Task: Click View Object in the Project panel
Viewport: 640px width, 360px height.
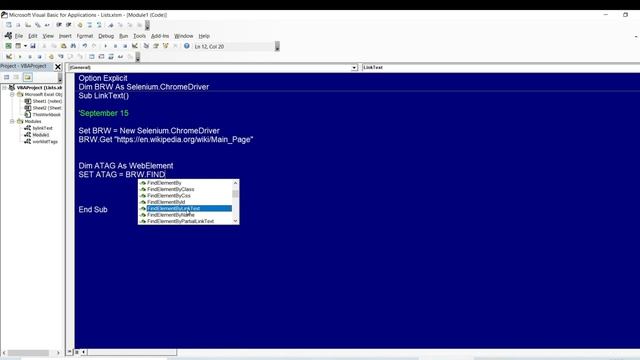Action: 16,77
